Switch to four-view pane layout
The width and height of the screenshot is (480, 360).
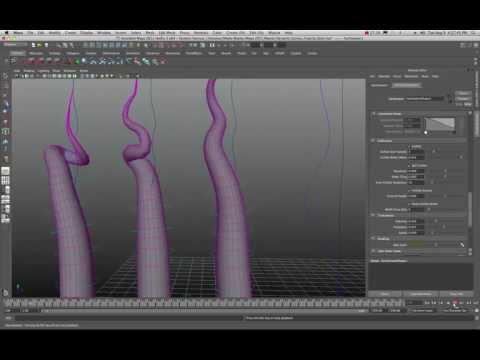[5, 181]
